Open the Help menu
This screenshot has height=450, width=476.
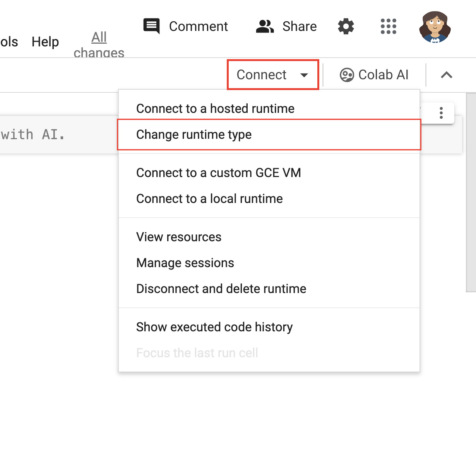(45, 42)
